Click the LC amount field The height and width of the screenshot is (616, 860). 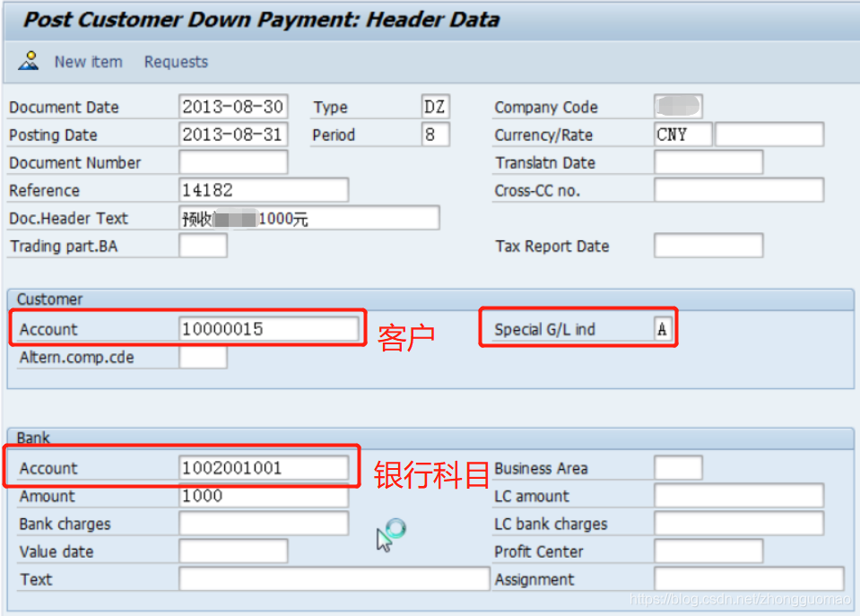coord(739,496)
